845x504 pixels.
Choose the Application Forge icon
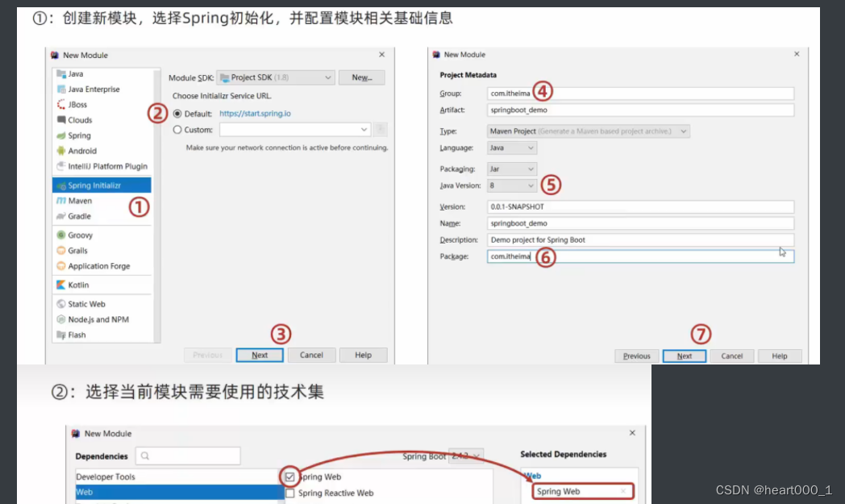(x=61, y=266)
